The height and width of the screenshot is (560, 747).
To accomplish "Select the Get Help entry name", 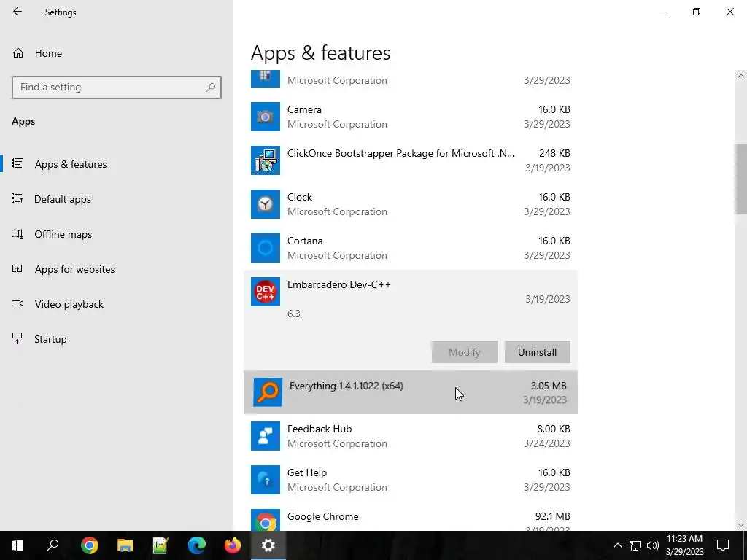I will tap(307, 472).
